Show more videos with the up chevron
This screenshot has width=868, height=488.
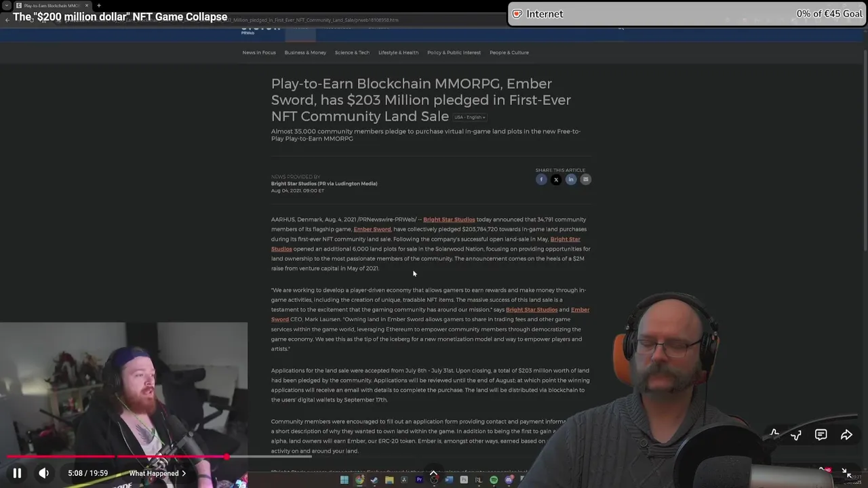click(x=433, y=473)
